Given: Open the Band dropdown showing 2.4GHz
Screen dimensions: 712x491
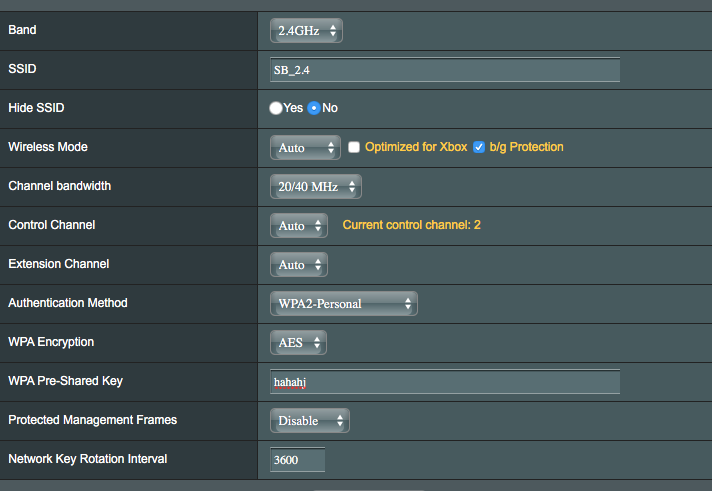Looking at the screenshot, I should [306, 31].
